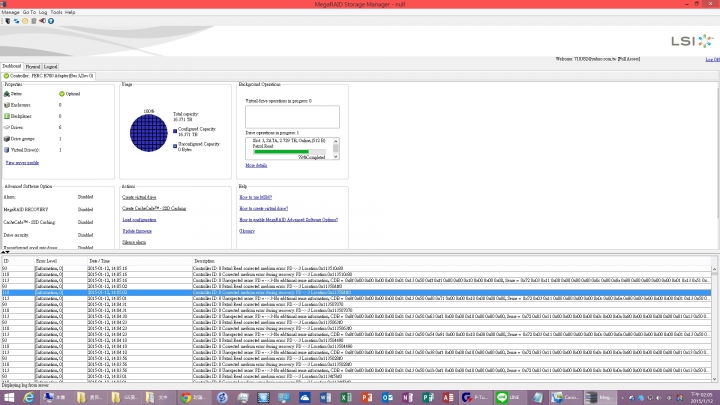Switch to the Dashboard tab
This screenshot has width=720, height=405.
tap(12, 66)
